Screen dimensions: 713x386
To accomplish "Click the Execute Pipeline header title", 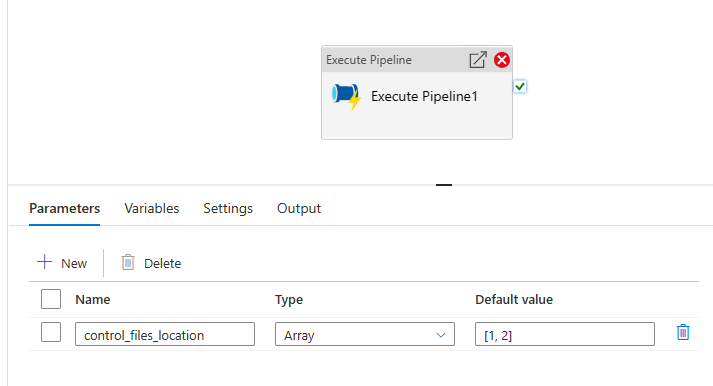I will [x=369, y=60].
